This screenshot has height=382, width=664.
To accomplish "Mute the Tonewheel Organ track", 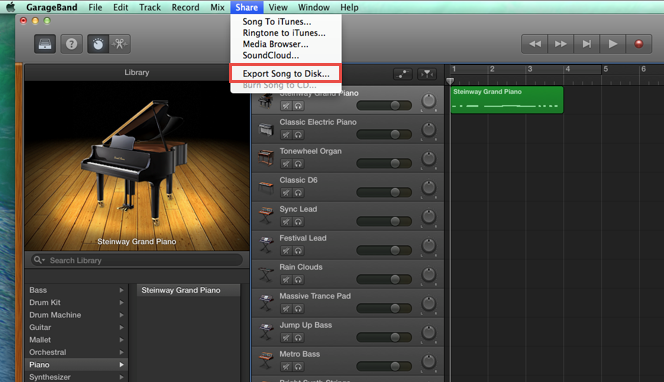I will pyautogui.click(x=286, y=164).
